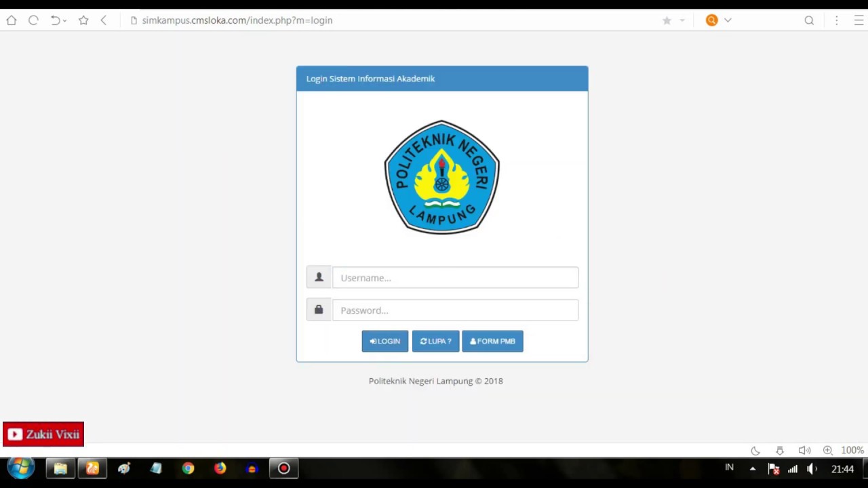Viewport: 868px width, 488px height.
Task: Mute page sound in status bar
Action: [804, 451]
